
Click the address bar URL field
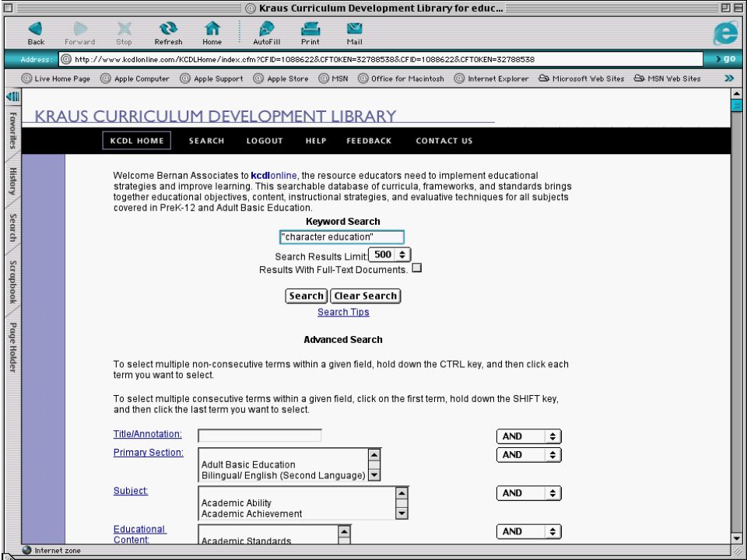(381, 59)
